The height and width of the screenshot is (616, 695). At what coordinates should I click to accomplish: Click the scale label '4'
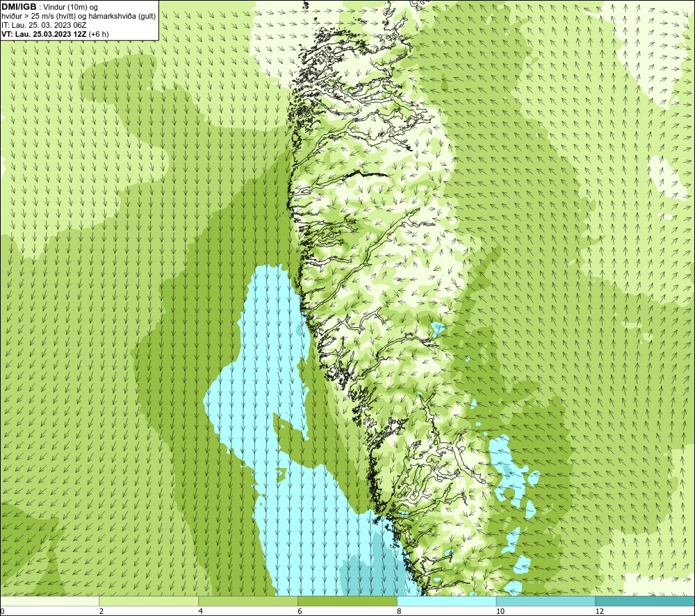coord(201,611)
